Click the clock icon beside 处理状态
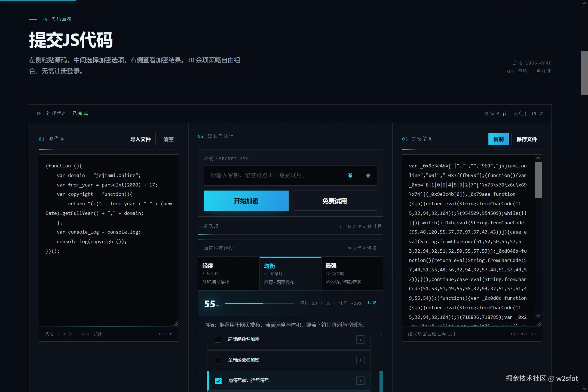The height and width of the screenshot is (392, 588). pyautogui.click(x=39, y=114)
